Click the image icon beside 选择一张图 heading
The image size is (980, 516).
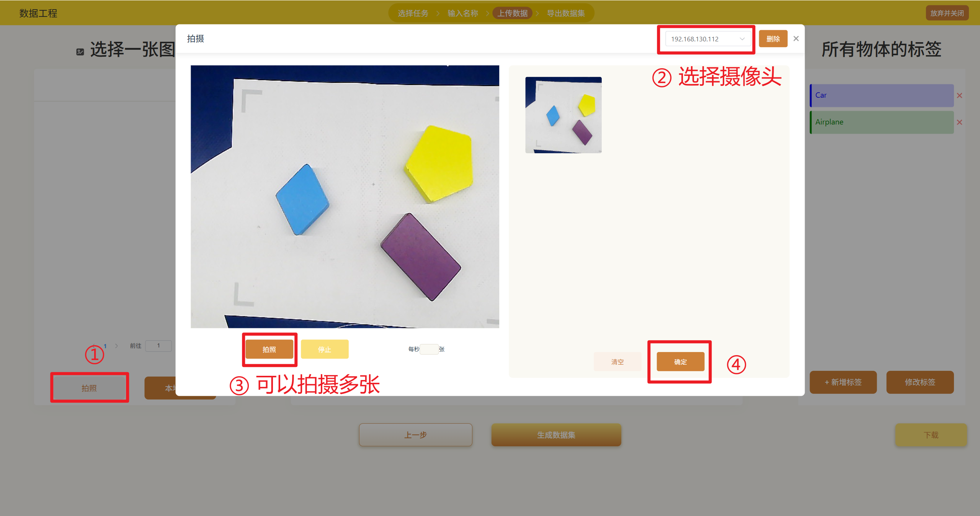[x=80, y=52]
